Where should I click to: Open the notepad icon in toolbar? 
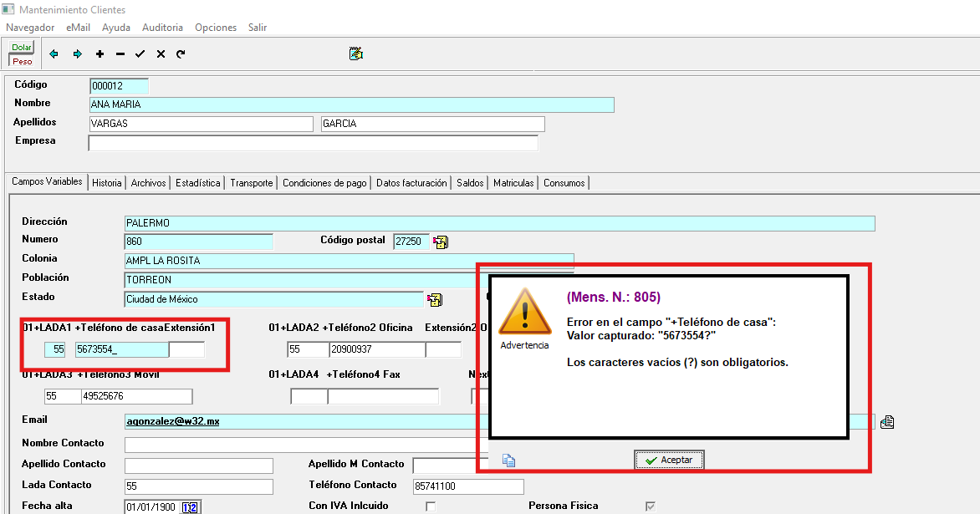coord(356,53)
